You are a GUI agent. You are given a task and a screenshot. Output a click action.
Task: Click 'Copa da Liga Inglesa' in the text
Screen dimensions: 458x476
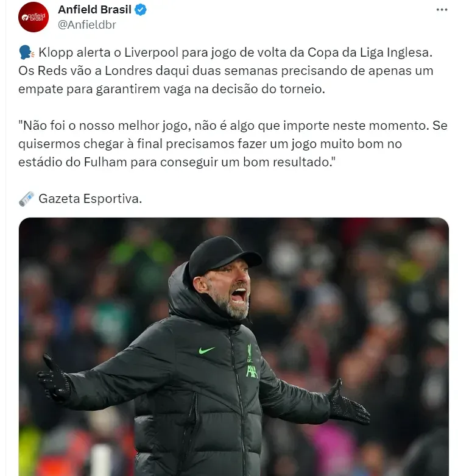[x=370, y=52]
